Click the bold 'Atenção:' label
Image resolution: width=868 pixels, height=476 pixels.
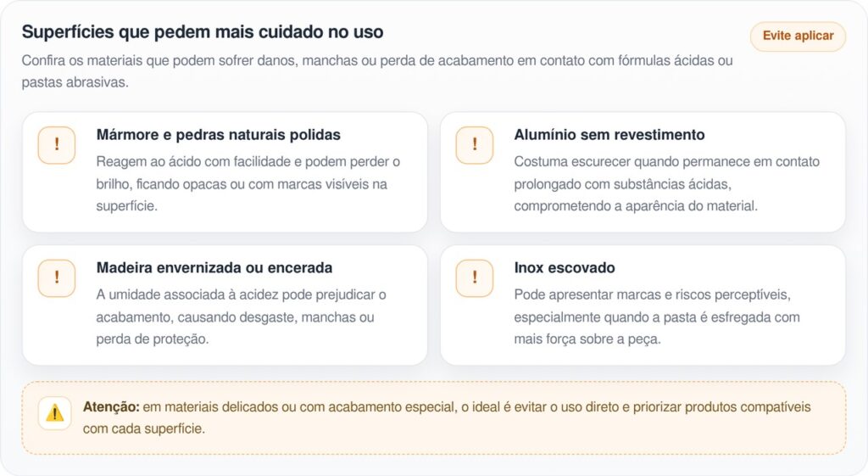[x=111, y=407]
